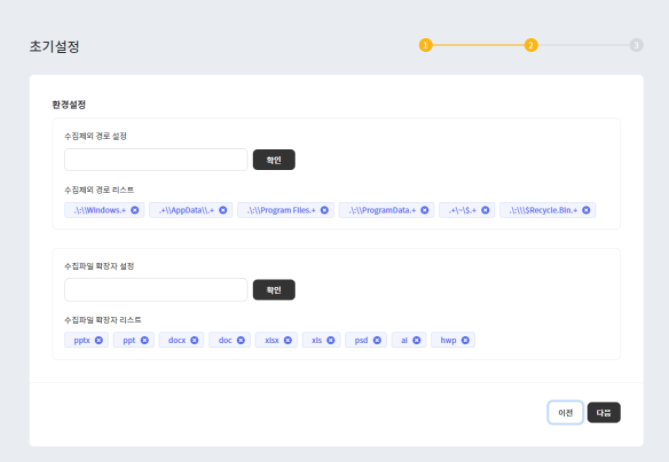Screen dimensions: 669x462
Task: Focus the 수집제외 경로 설정 input field
Action: pyautogui.click(x=156, y=160)
